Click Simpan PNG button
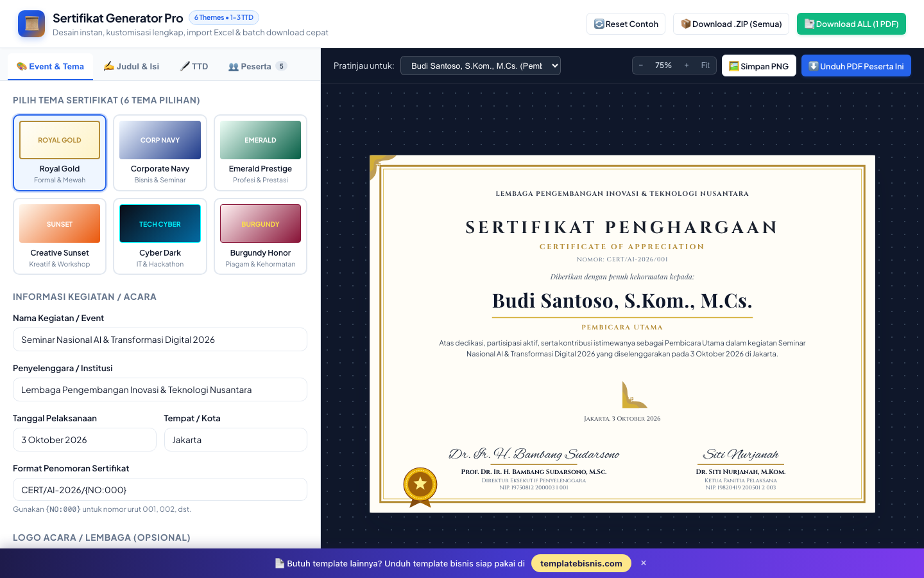The image size is (924, 578). click(x=759, y=66)
